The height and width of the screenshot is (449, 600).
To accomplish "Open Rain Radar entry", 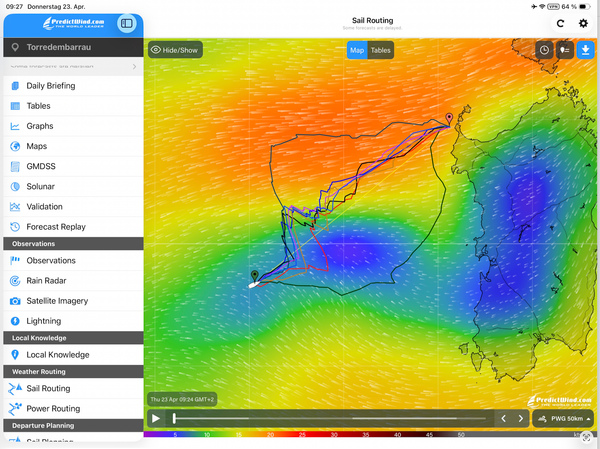I will 73,281.
